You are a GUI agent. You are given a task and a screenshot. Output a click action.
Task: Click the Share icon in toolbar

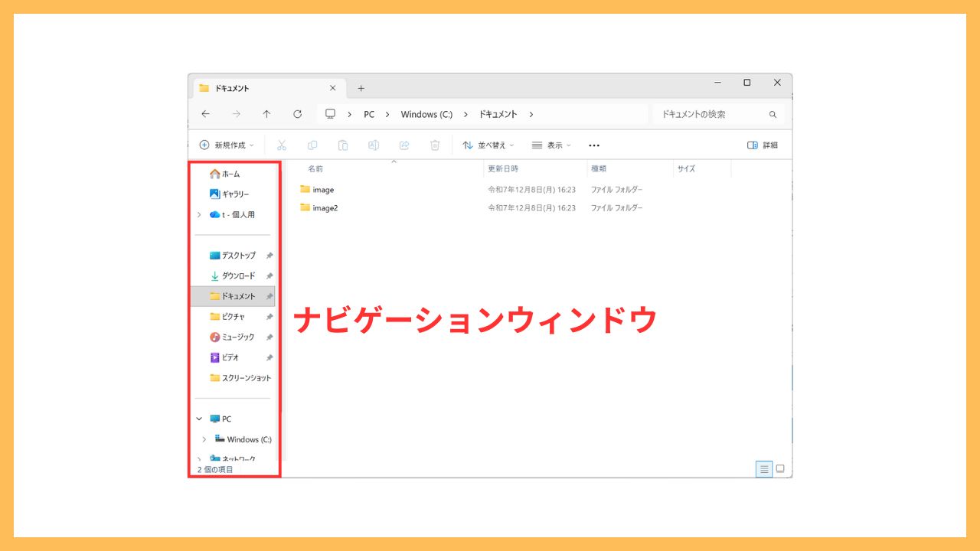tap(404, 145)
